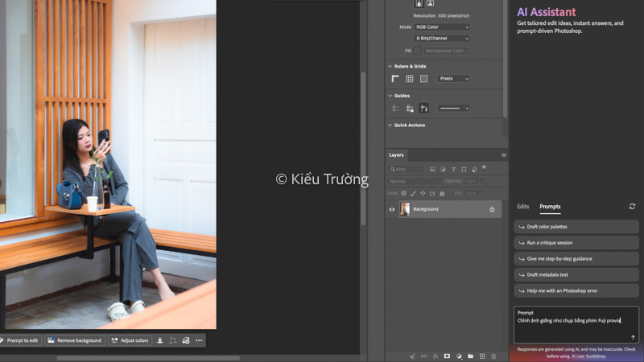Switch to the Edits tab
Screen dimensions: 644x362
[522, 207]
